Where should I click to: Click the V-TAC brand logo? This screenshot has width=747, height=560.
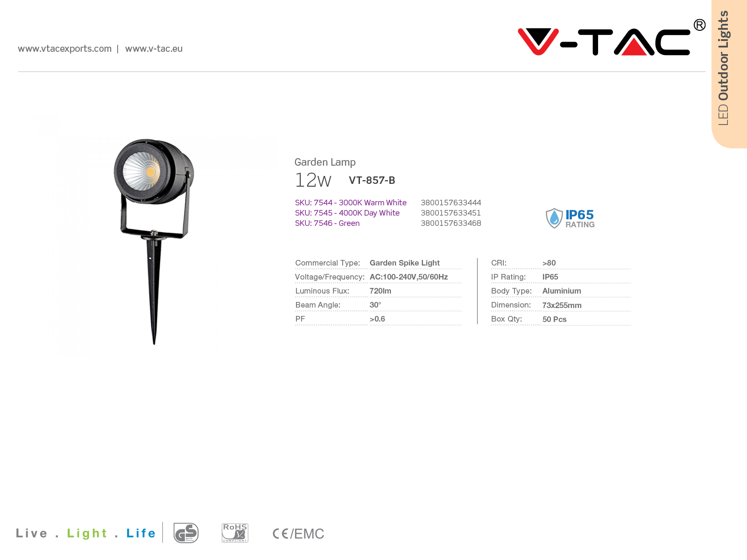pos(604,42)
